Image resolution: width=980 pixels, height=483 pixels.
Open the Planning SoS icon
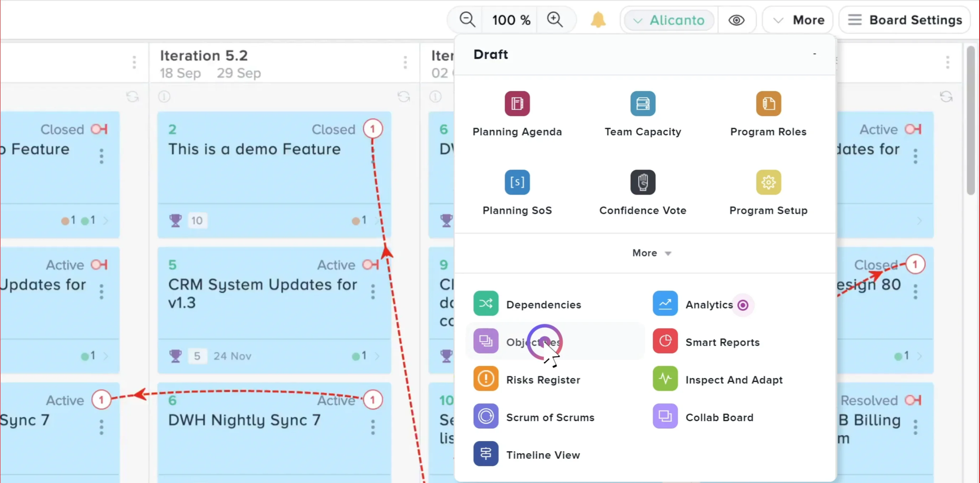pyautogui.click(x=517, y=182)
